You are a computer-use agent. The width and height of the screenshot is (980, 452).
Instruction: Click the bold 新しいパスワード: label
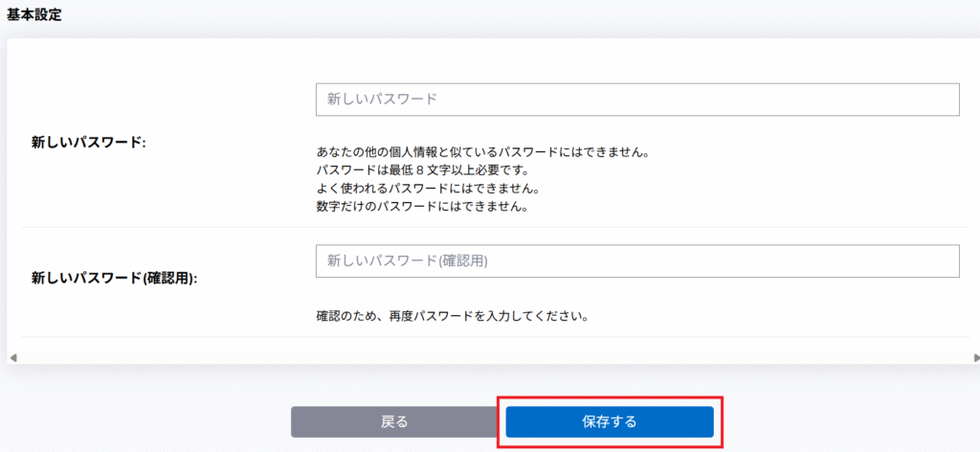[88, 143]
